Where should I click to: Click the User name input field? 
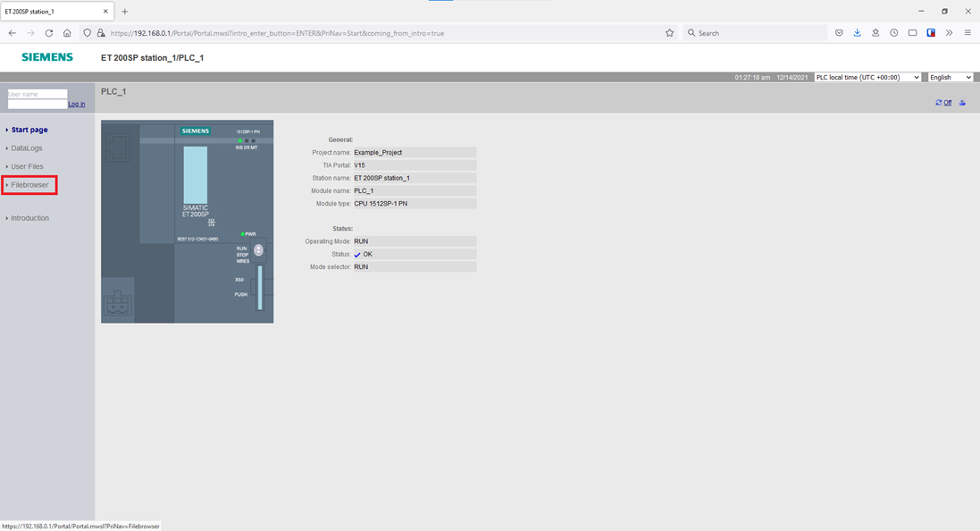pyautogui.click(x=38, y=94)
